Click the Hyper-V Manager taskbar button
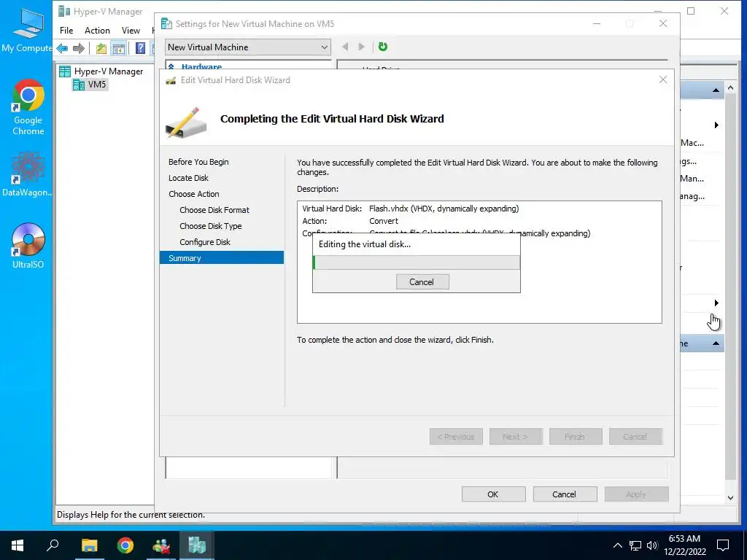Screen dimensions: 747x560 pyautogui.click(x=197, y=545)
